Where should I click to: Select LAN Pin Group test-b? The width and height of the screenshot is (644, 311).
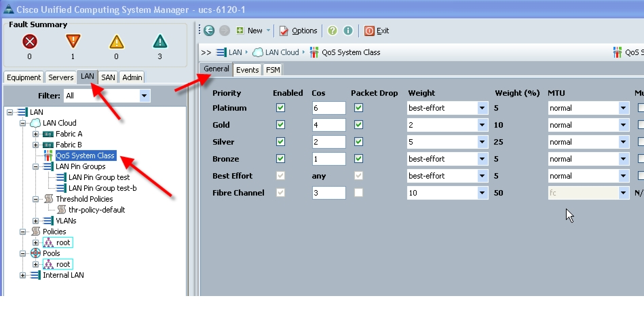pyautogui.click(x=102, y=188)
